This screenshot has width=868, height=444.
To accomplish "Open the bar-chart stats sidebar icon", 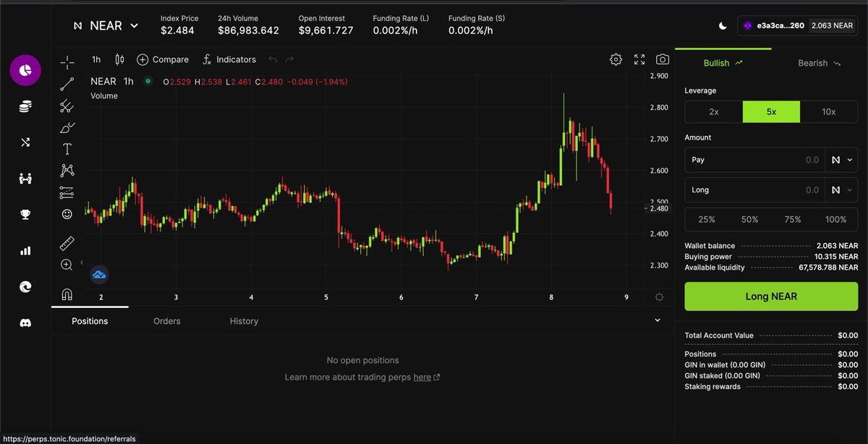I will point(25,251).
